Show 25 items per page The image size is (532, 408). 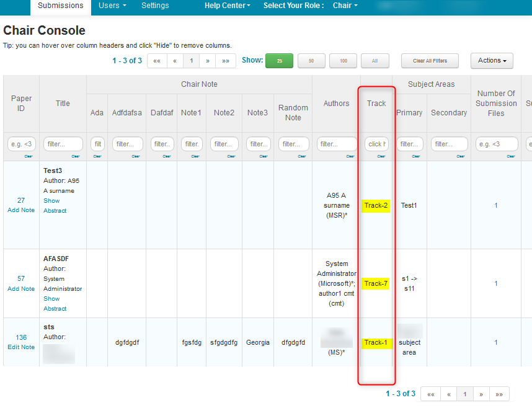point(279,61)
